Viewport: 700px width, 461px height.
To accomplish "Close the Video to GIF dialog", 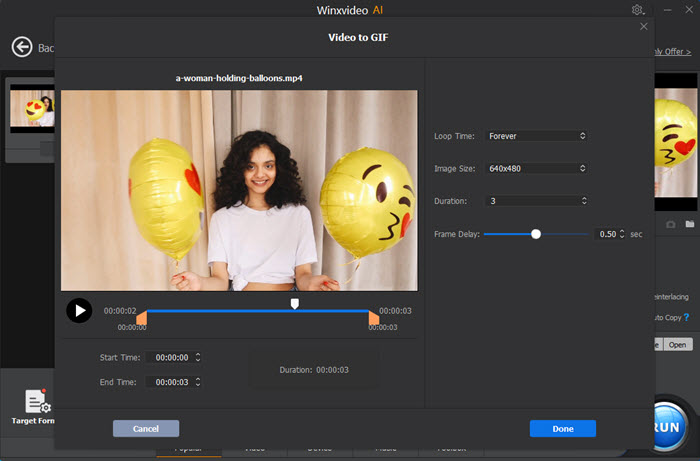I will tap(644, 26).
